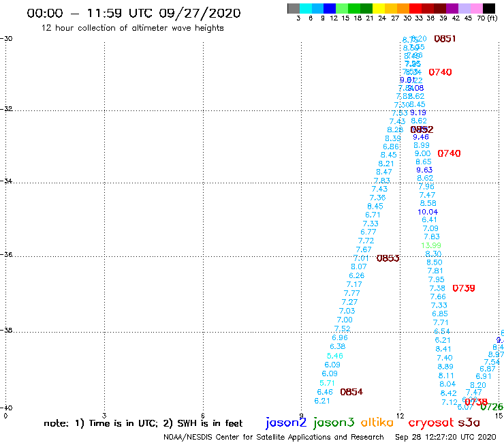Image resolution: width=504 pixels, height=443 pixels.
Task: Click the 7.77 wave height value
Action: coord(351,294)
